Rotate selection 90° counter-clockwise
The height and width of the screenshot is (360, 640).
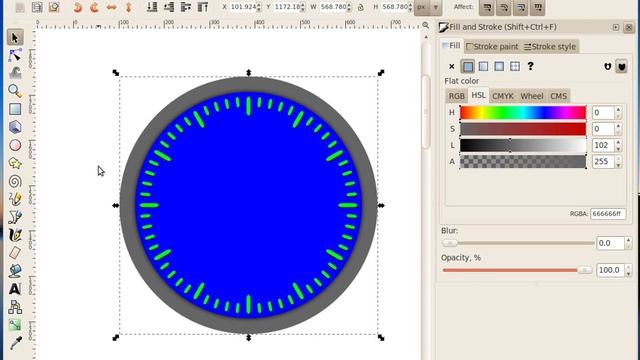point(78,7)
